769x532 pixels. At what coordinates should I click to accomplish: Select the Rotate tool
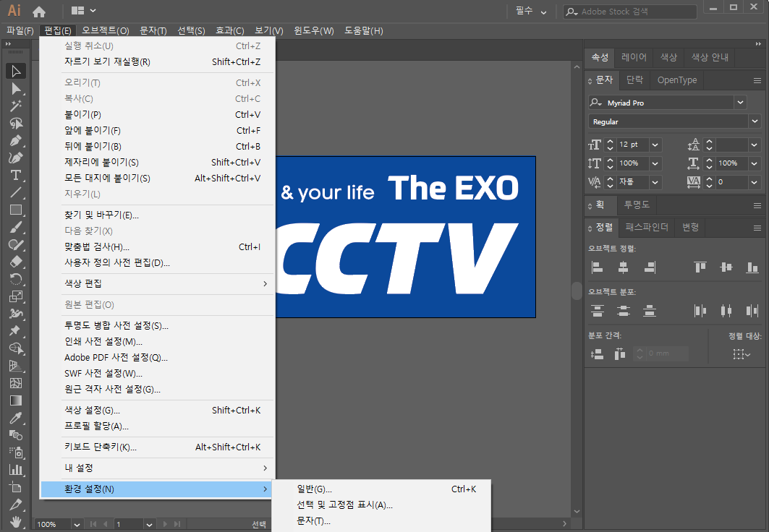(x=16, y=279)
